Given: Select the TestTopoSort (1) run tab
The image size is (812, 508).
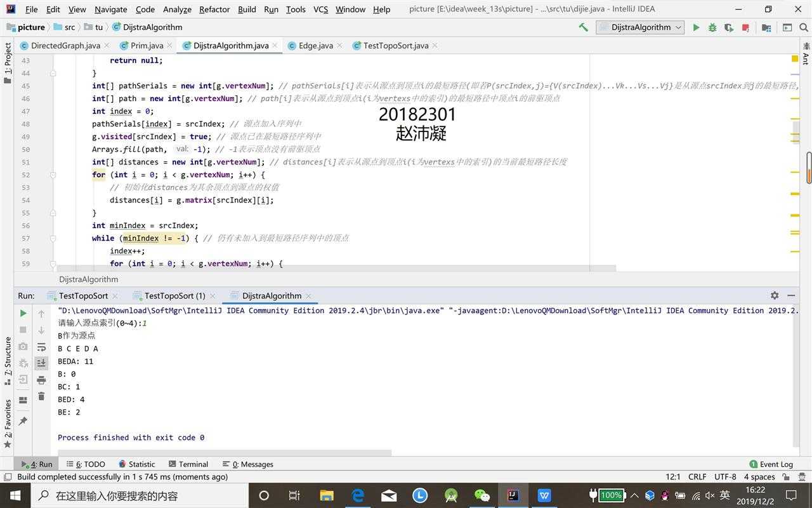Looking at the screenshot, I should 174,296.
